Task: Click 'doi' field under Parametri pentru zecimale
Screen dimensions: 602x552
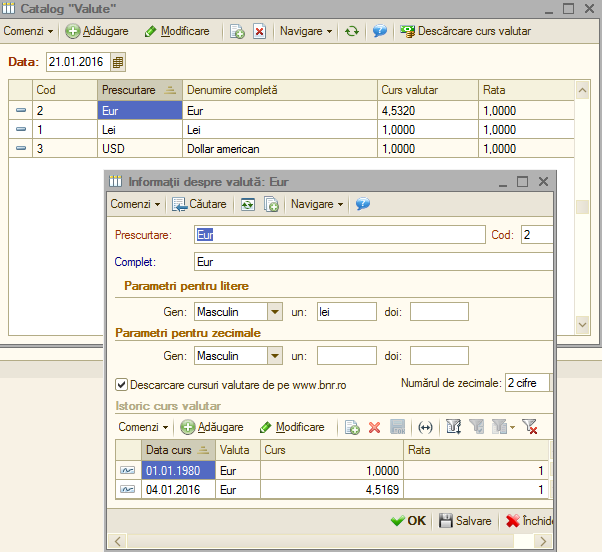Action: point(439,355)
